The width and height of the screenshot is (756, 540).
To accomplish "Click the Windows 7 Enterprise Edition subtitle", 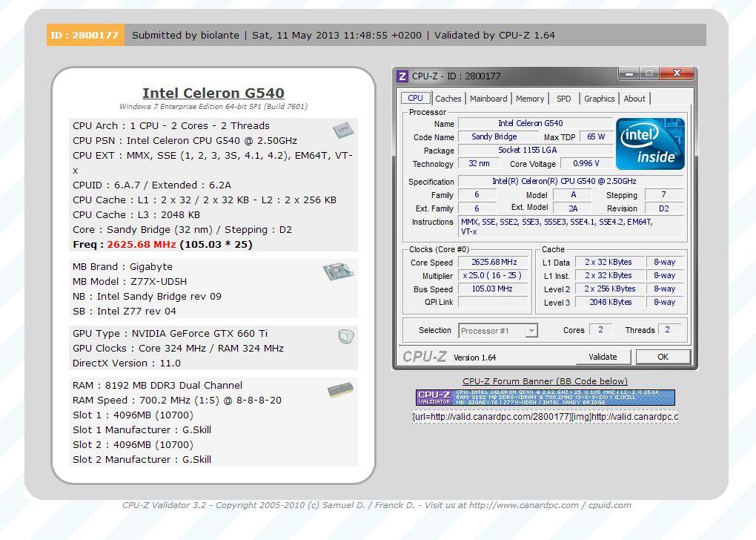I will coord(213,106).
